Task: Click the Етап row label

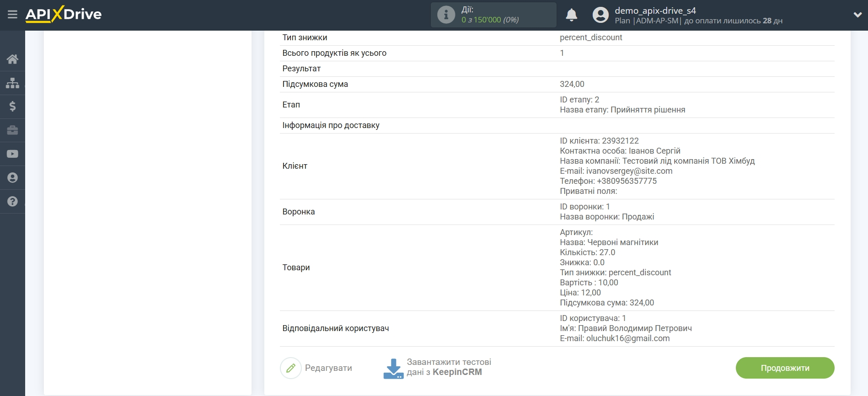Action: (x=291, y=105)
